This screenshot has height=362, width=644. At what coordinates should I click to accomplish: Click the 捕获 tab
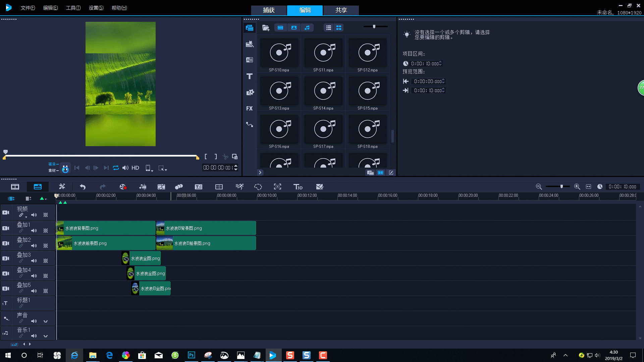pos(269,10)
